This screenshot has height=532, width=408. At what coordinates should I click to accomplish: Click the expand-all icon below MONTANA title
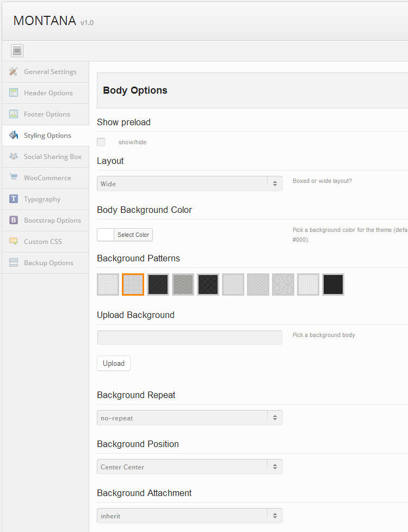[x=17, y=51]
